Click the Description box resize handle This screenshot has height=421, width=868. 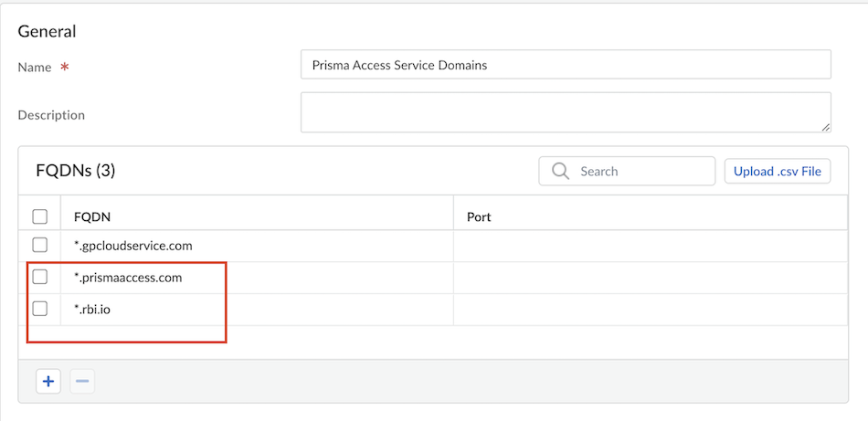coord(825,127)
